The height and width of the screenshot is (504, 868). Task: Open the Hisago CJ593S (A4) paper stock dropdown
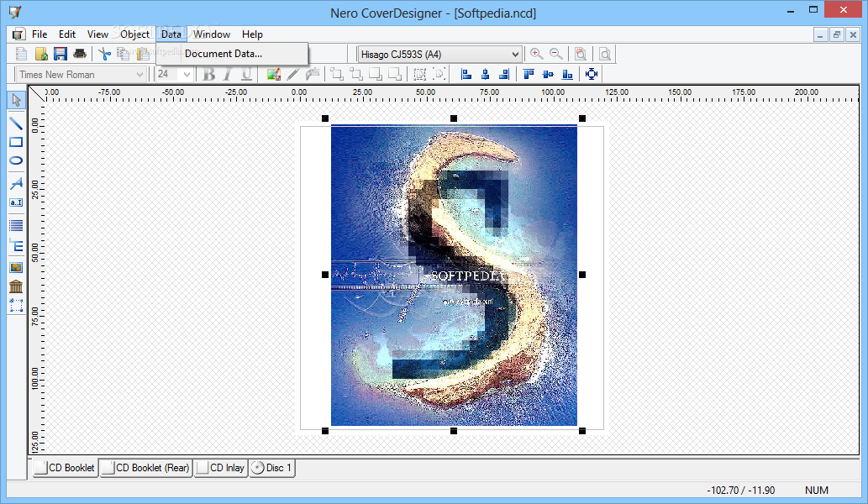tap(515, 55)
